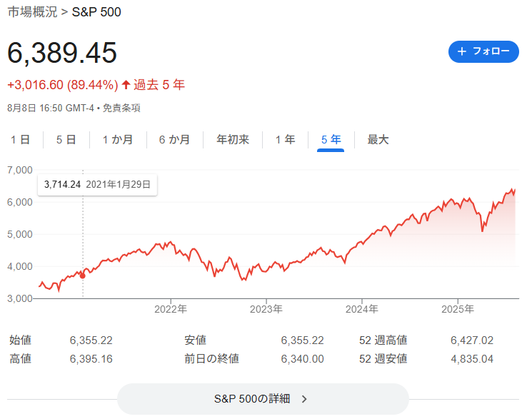Open the 市場概況 breadcrumb link
This screenshot has width=532, height=419.
[x=32, y=12]
